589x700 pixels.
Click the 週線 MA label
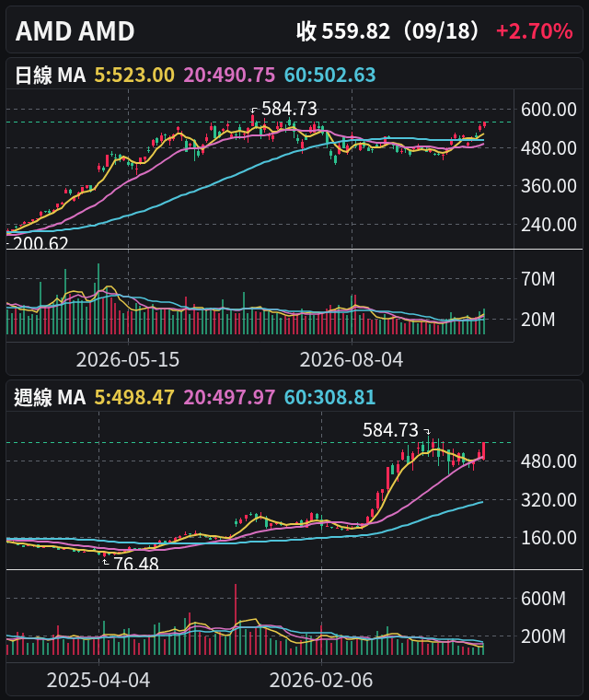point(50,397)
